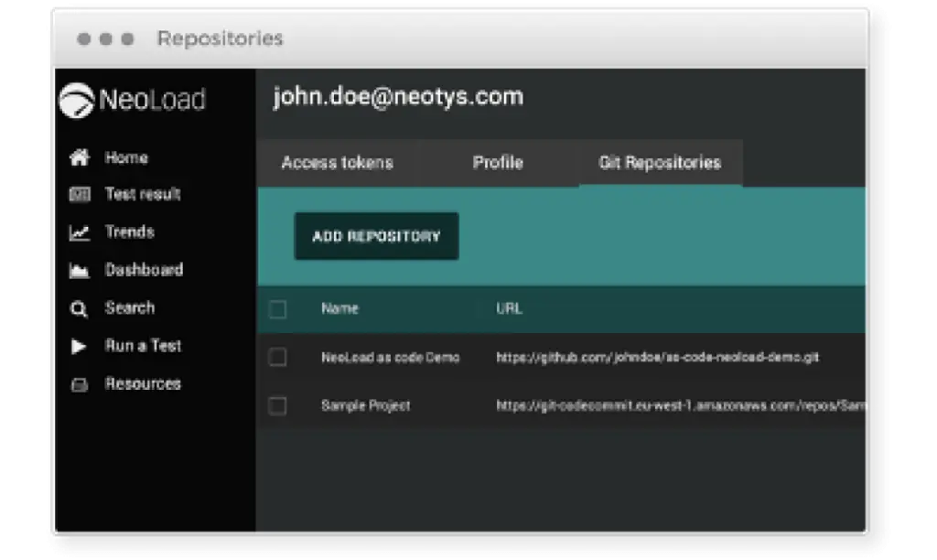Image resolution: width=937 pixels, height=560 pixels.
Task: Sort by the Name column header
Action: click(339, 309)
